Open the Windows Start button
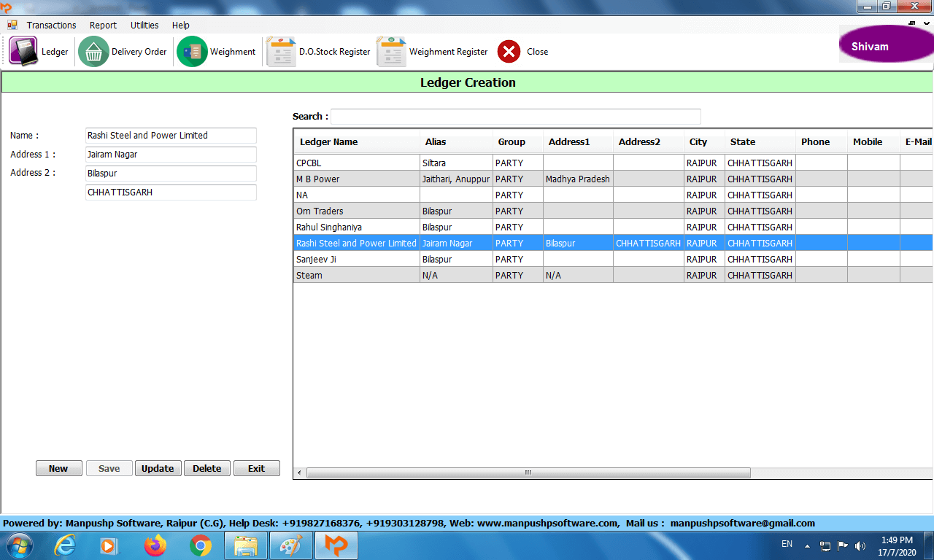 (18, 545)
